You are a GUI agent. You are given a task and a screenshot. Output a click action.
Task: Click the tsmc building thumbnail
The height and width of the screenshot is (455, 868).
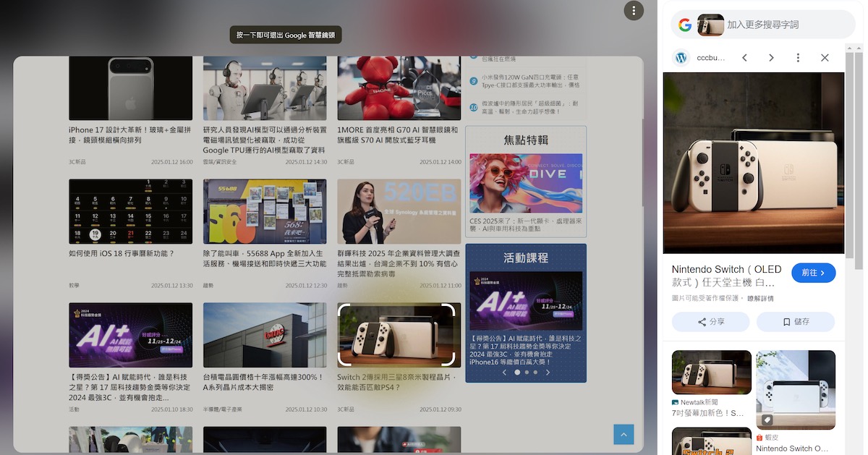coord(265,335)
